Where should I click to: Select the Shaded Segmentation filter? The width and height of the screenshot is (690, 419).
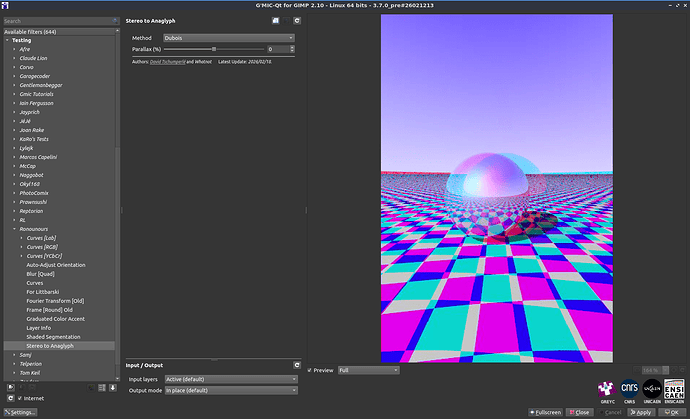tap(54, 337)
